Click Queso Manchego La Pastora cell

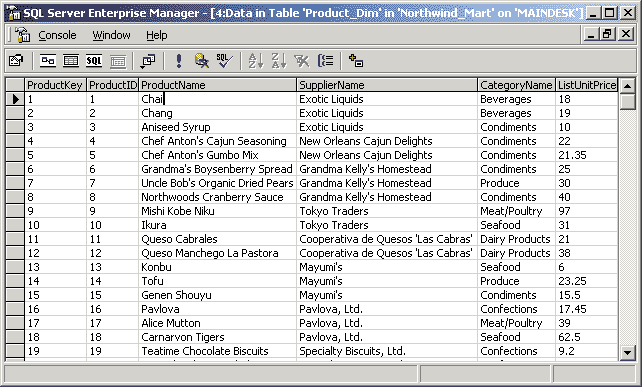(x=217, y=253)
